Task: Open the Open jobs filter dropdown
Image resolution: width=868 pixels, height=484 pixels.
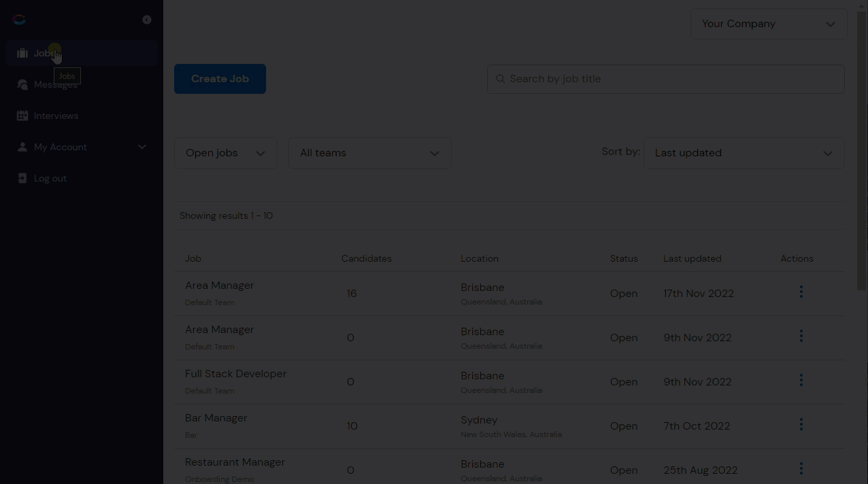Action: coord(226,153)
